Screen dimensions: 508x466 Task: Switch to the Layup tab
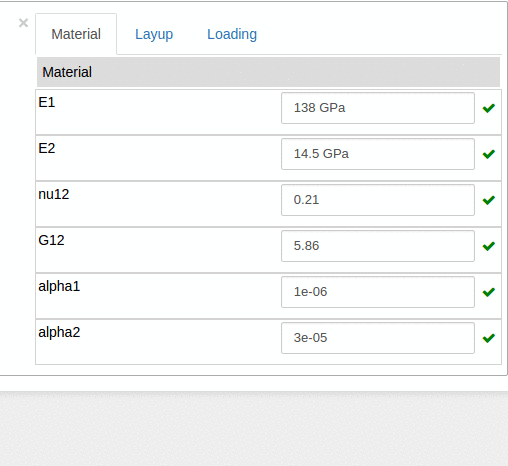(x=154, y=34)
